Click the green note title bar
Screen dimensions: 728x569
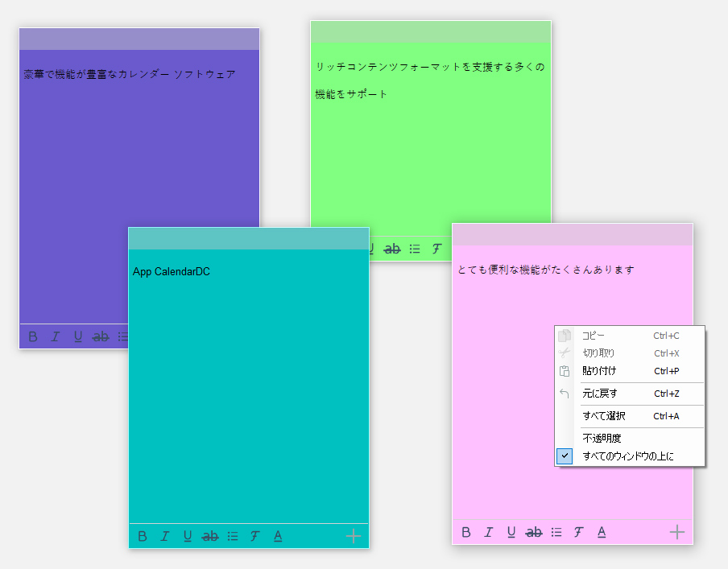431,31
